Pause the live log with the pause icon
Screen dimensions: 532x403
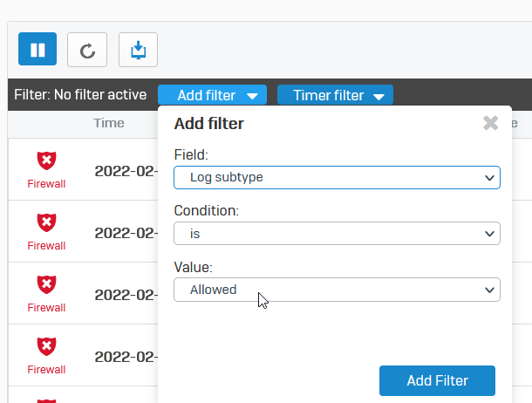pyautogui.click(x=38, y=49)
